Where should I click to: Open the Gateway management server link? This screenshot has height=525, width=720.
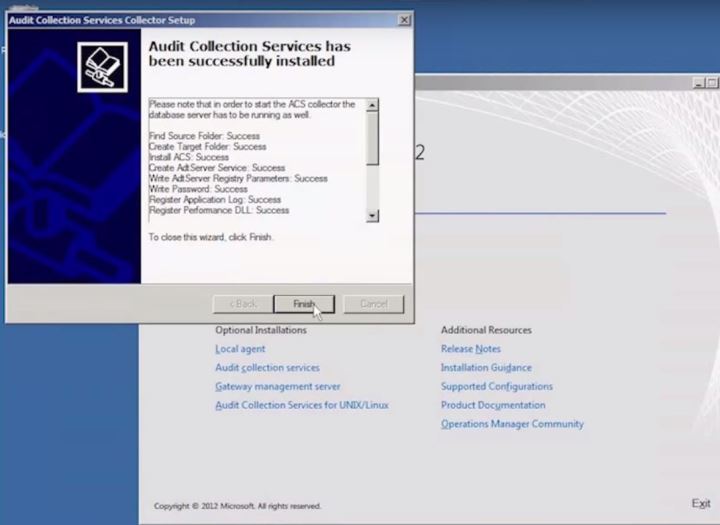[278, 387]
